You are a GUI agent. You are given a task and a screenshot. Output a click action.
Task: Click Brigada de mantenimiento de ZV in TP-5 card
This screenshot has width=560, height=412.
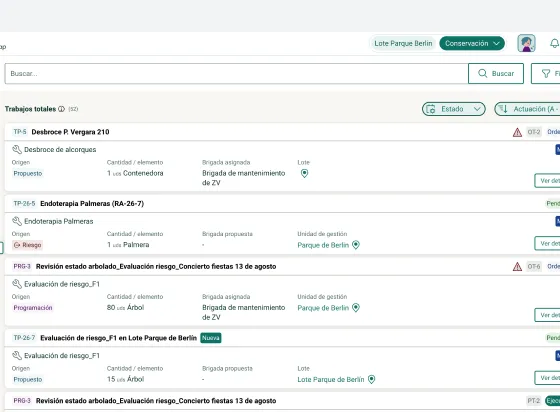[244, 178]
